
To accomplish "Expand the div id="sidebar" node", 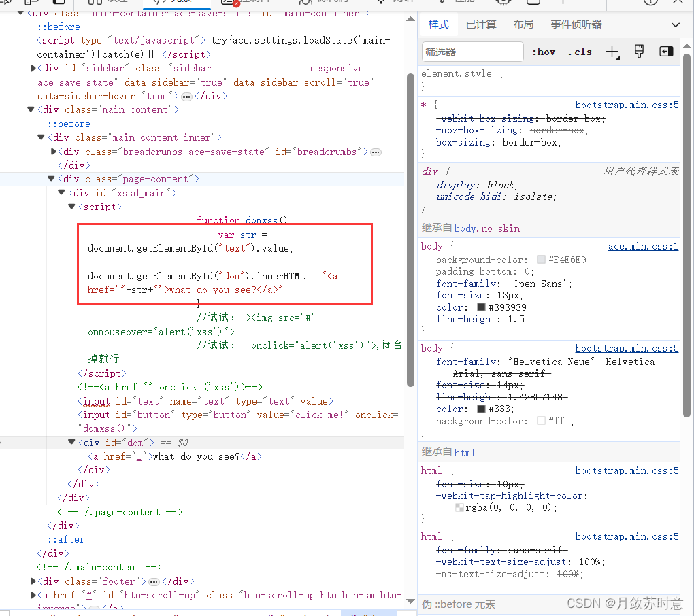I will 33,68.
